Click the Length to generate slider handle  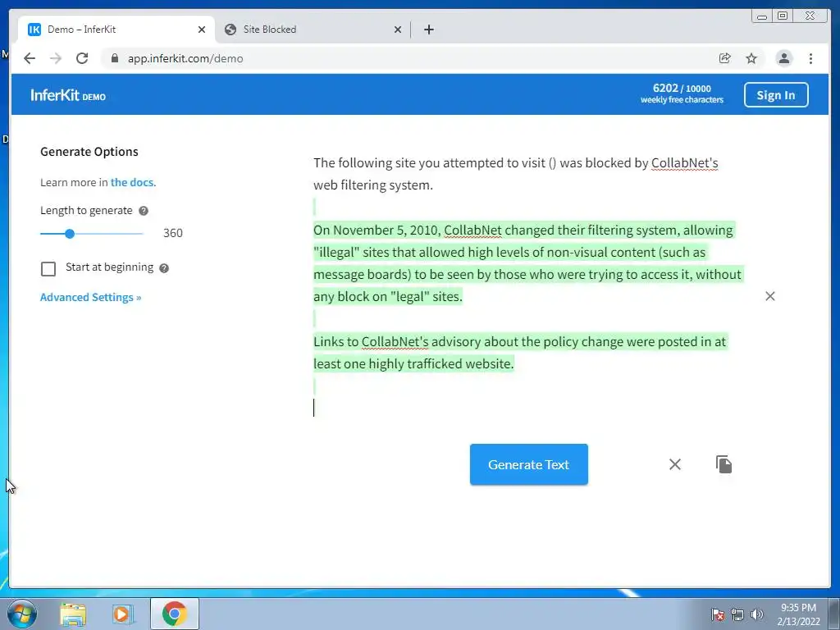coord(70,234)
